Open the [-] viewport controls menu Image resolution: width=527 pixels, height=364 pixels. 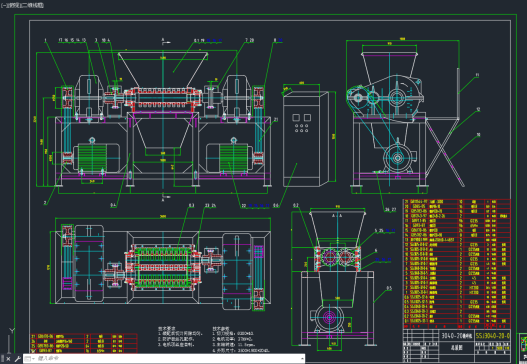3,5
